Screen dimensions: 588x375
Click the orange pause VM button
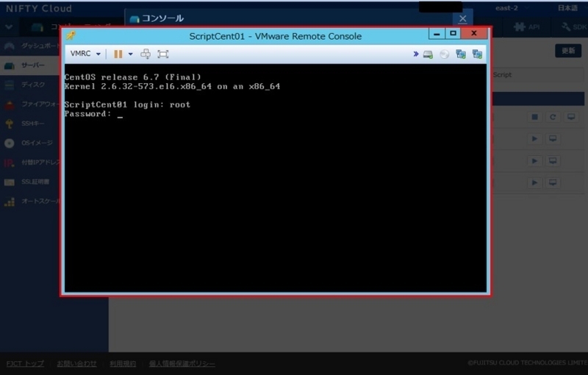[x=118, y=54]
